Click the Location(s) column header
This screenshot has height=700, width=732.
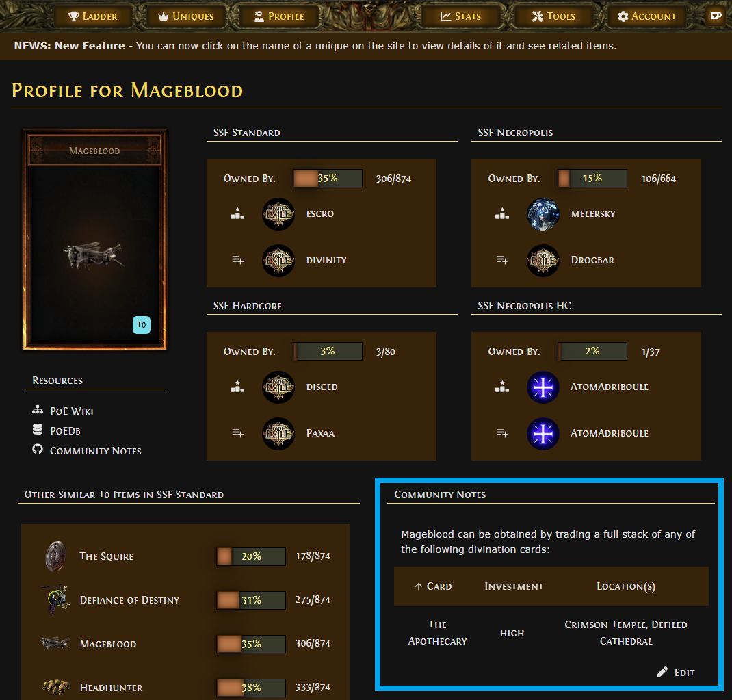tap(625, 586)
